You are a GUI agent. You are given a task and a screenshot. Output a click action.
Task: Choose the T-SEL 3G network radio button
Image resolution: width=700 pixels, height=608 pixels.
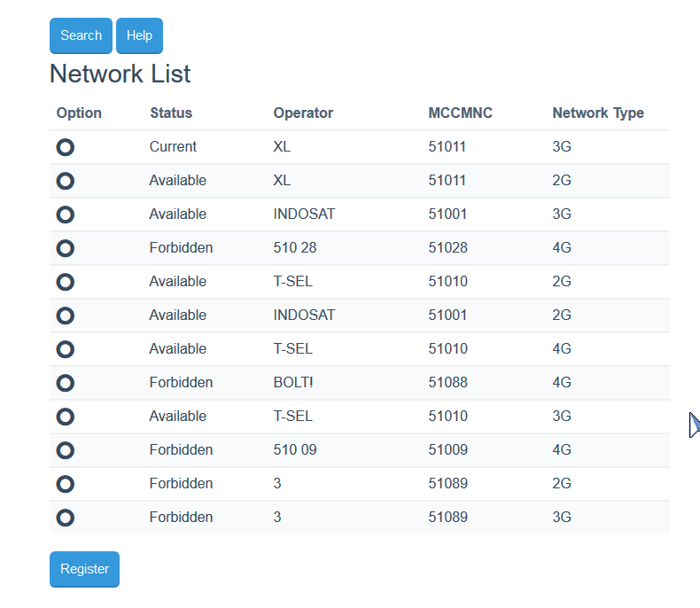click(x=65, y=417)
